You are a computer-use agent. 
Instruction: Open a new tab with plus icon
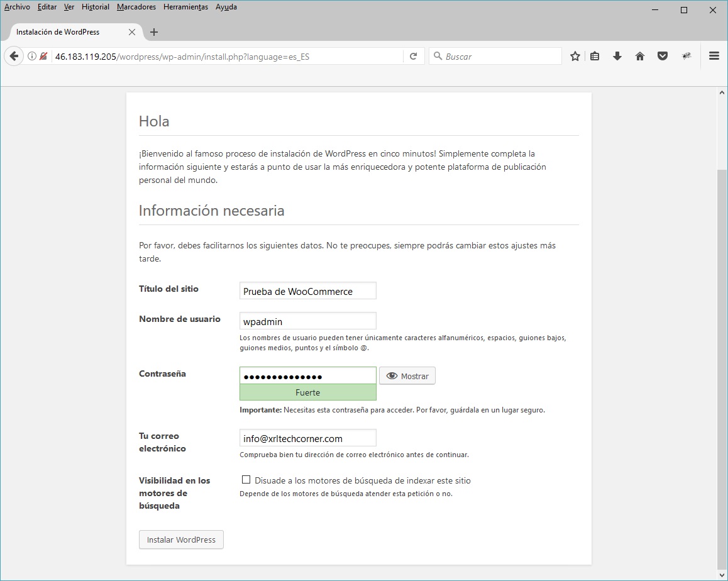coord(154,32)
